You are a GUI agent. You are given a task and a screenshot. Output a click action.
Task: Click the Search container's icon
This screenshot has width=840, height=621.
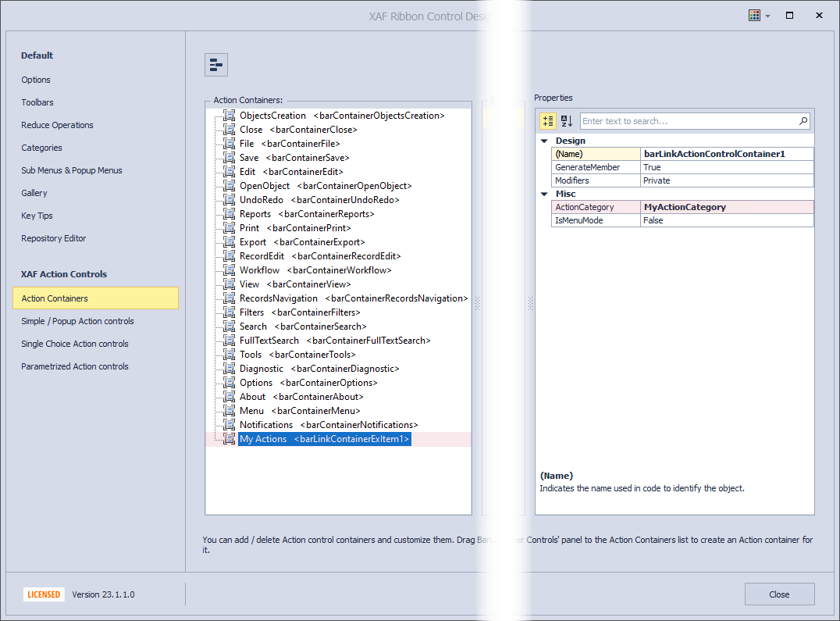[230, 327]
